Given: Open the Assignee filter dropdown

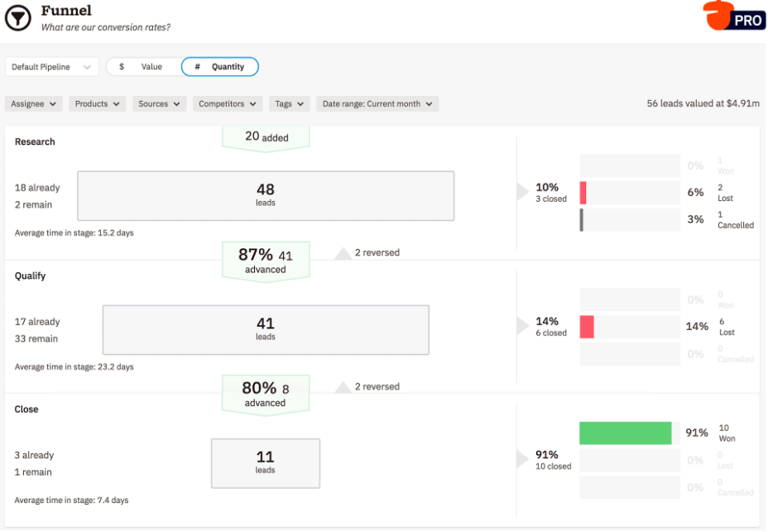Looking at the screenshot, I should click(x=33, y=103).
